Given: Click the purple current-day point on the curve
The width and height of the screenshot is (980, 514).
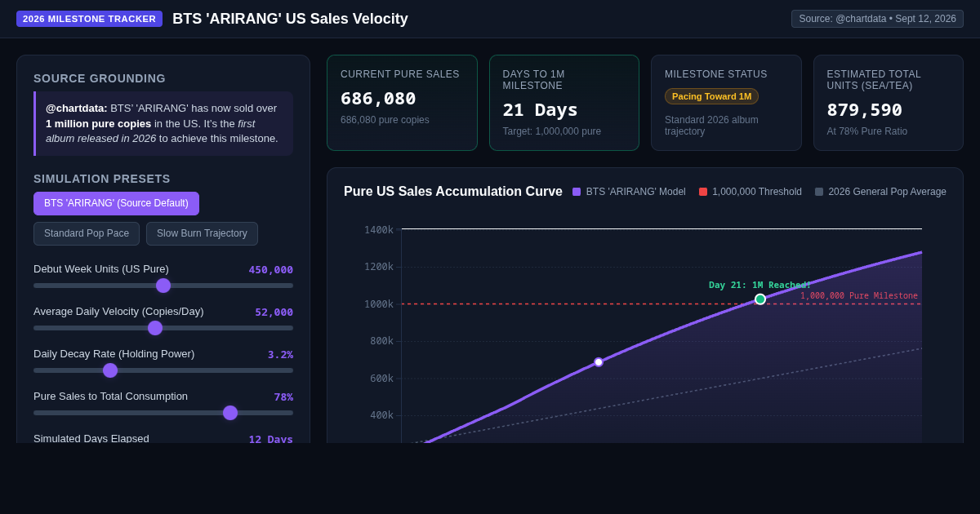Looking at the screenshot, I should [599, 362].
